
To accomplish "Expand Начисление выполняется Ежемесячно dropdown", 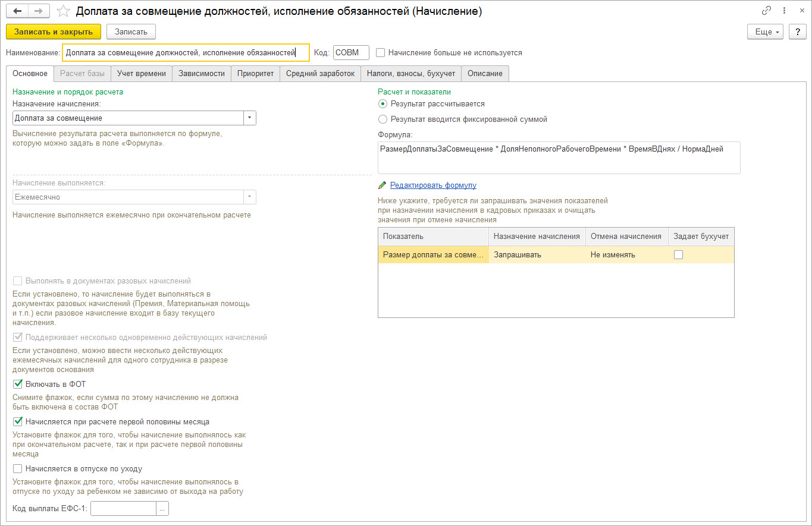I will [250, 197].
